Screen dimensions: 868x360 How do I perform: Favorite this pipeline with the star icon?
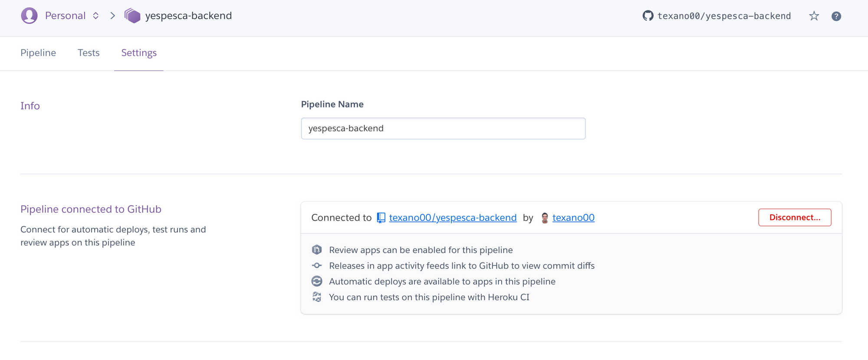814,16
